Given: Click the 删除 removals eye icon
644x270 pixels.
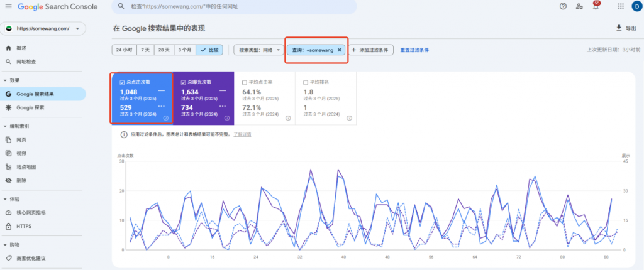Looking at the screenshot, I should (x=8, y=181).
